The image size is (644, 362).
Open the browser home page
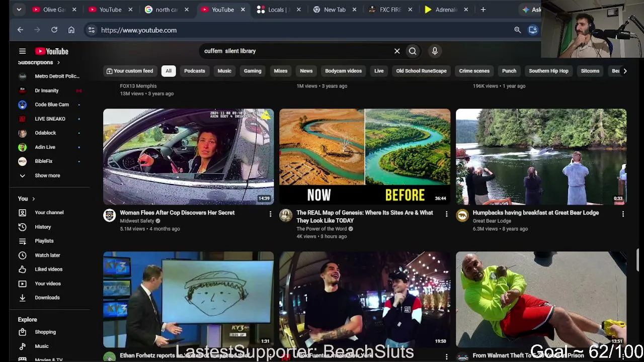(71, 30)
